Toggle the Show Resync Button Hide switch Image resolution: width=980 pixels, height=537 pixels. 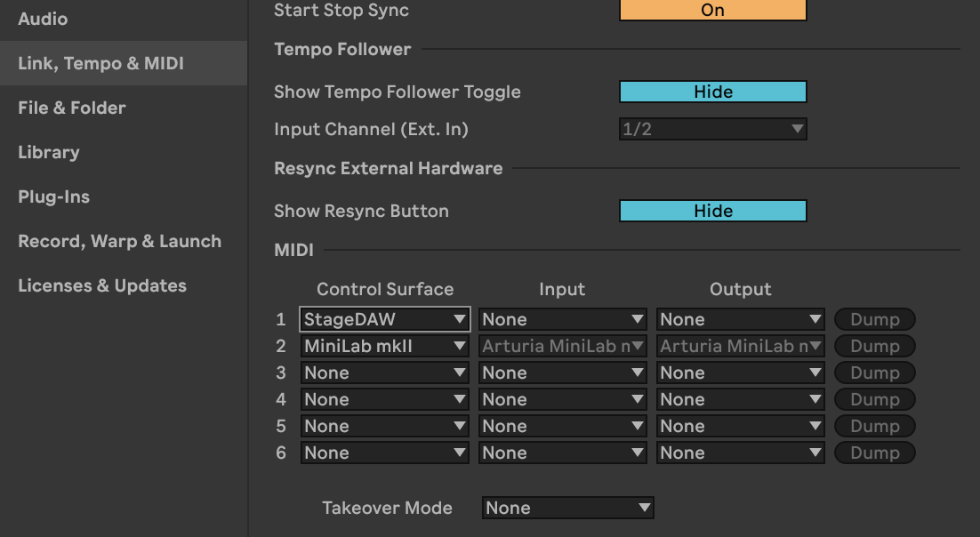(x=712, y=211)
